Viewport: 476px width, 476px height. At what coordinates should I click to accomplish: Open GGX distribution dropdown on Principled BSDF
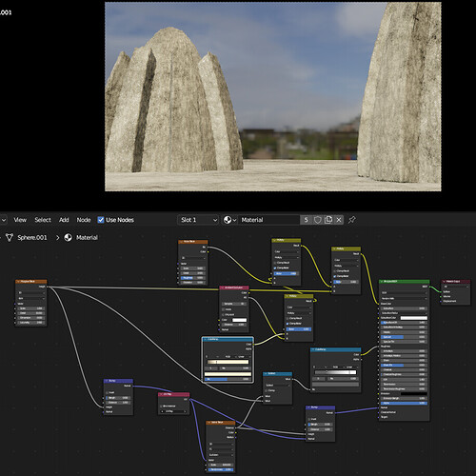404,292
